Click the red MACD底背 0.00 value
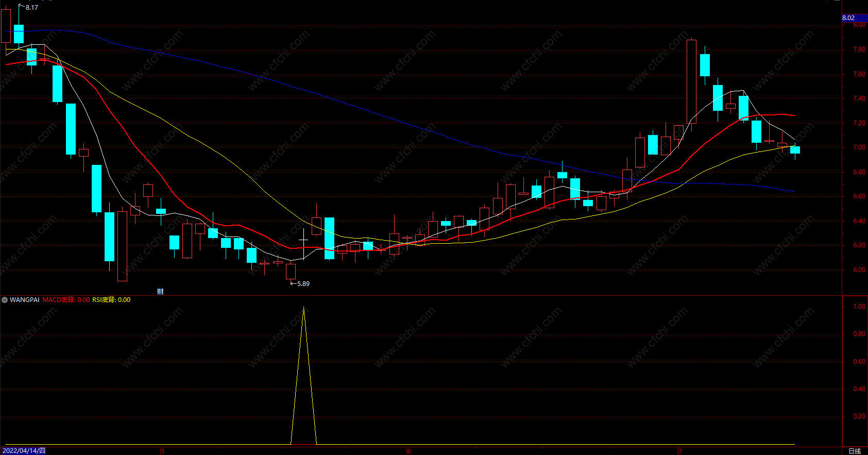This screenshot has height=455, width=868. click(x=66, y=300)
